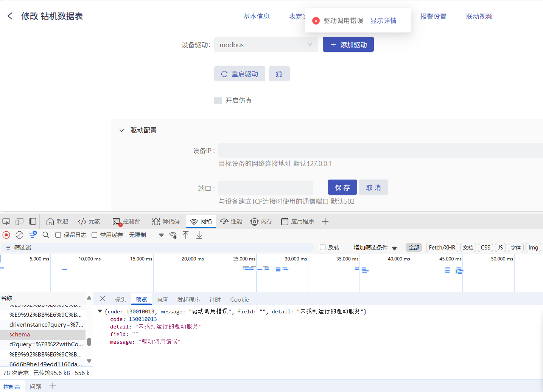This screenshot has width=543, height=392.
Task: Check the 禁用缓存 checkbox
Action: tap(95, 235)
